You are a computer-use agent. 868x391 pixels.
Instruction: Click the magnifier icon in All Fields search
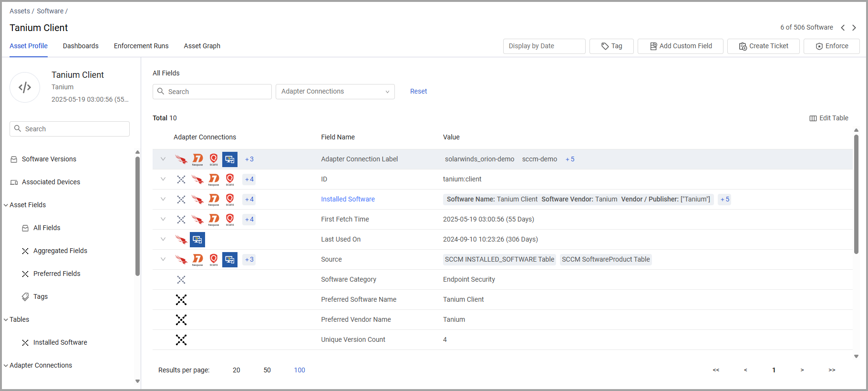pos(161,91)
